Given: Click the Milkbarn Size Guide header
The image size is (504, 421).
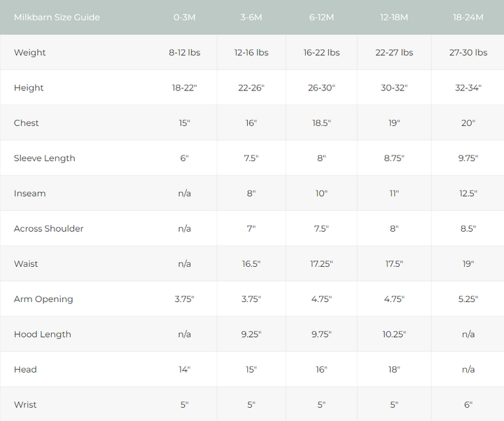Looking at the screenshot, I should (57, 17).
